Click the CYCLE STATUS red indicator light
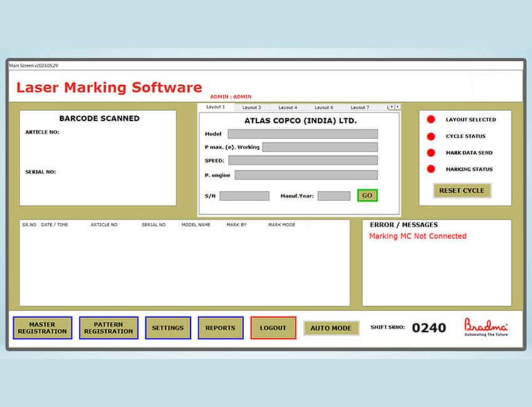532x407 pixels. click(x=431, y=136)
